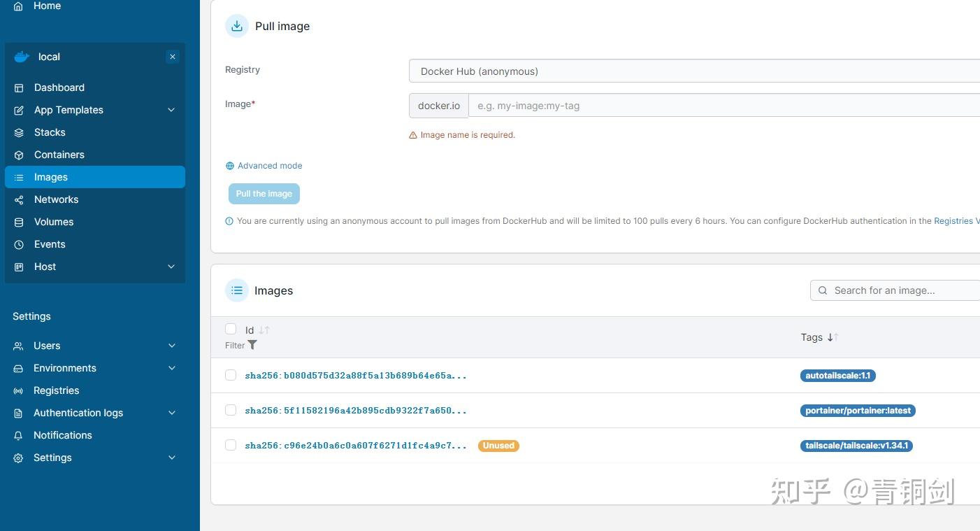Click the Home icon at the top

pyautogui.click(x=18, y=6)
